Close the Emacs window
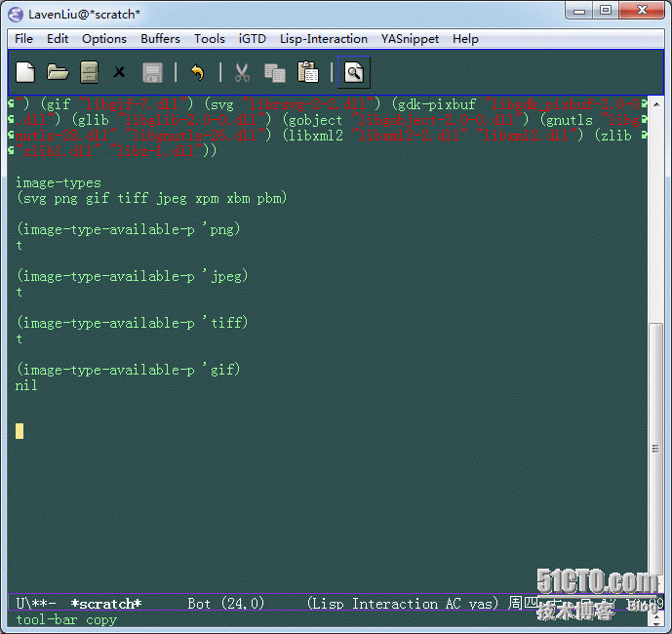672x634 pixels. (x=642, y=11)
